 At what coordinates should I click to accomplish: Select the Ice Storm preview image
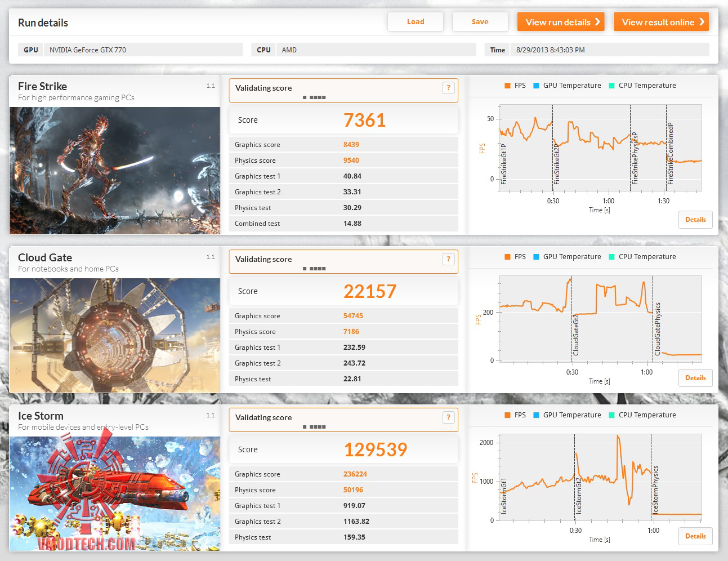point(115,493)
